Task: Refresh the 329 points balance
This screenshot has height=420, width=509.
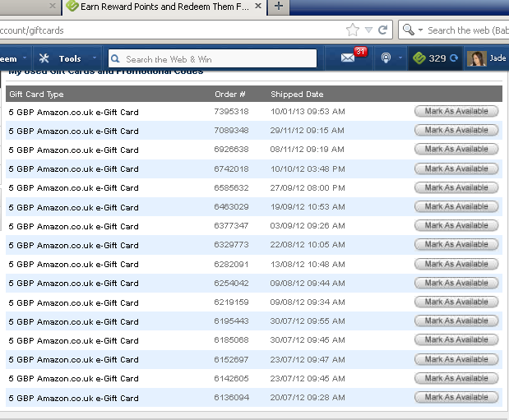Action: (x=454, y=58)
